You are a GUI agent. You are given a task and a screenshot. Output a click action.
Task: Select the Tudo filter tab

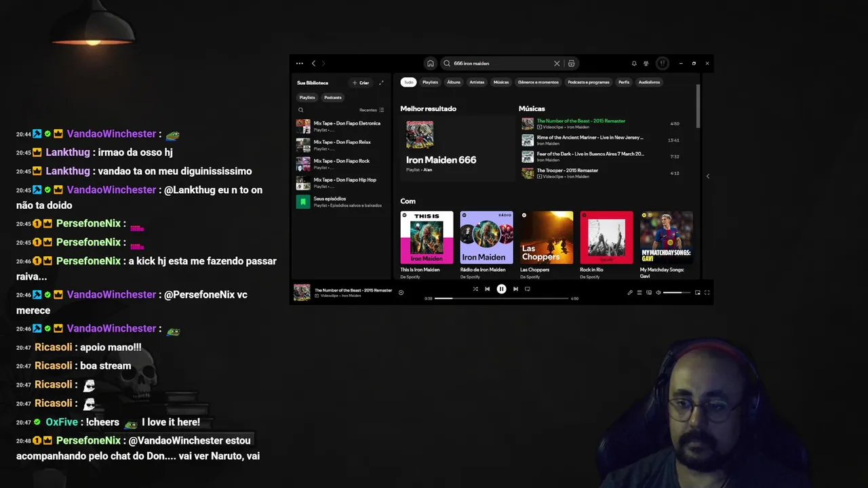point(408,82)
